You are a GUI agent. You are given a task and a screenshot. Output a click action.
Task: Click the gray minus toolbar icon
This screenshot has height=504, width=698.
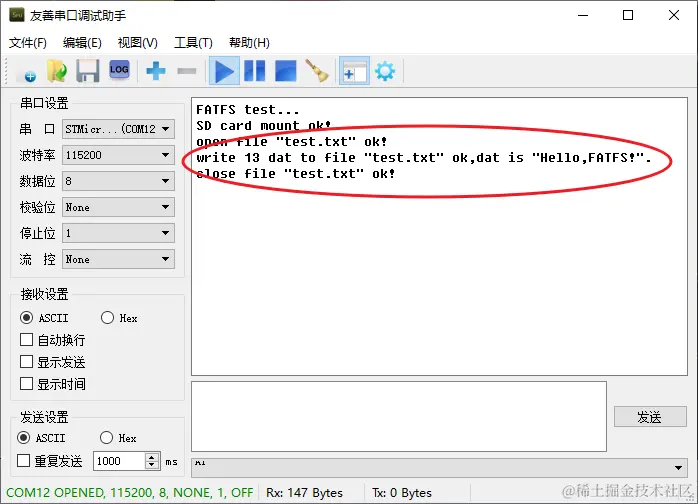point(187,71)
